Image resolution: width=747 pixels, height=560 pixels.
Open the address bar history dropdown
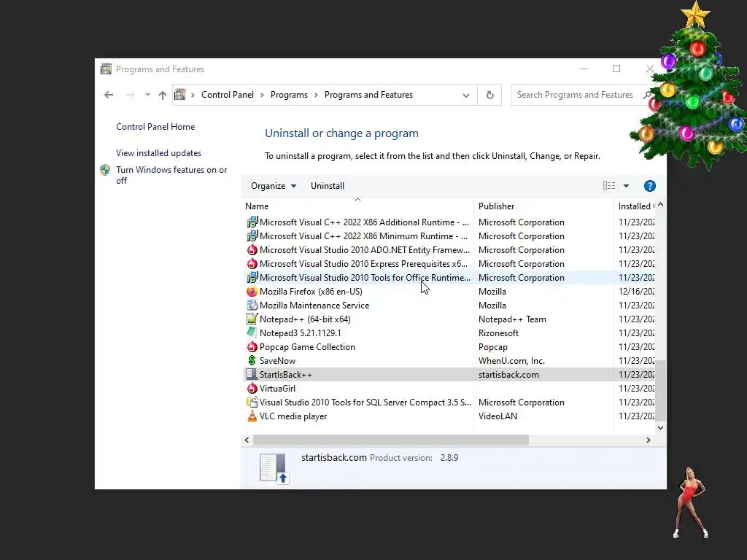[x=466, y=96]
